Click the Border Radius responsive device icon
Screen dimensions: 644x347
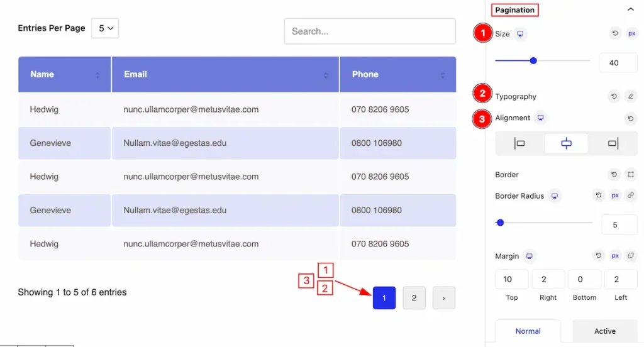(555, 196)
